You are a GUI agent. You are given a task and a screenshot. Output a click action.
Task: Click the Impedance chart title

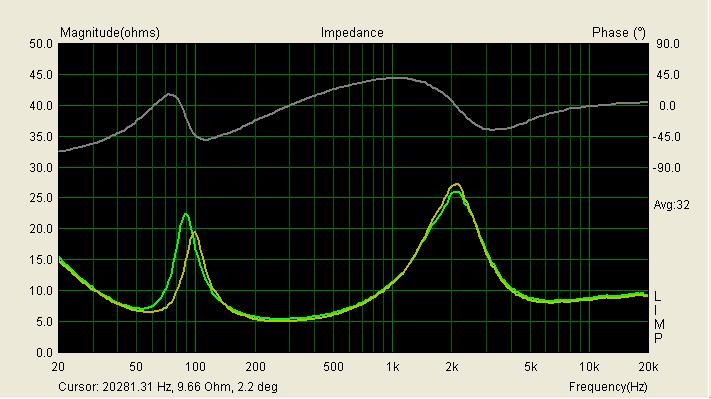tap(352, 33)
